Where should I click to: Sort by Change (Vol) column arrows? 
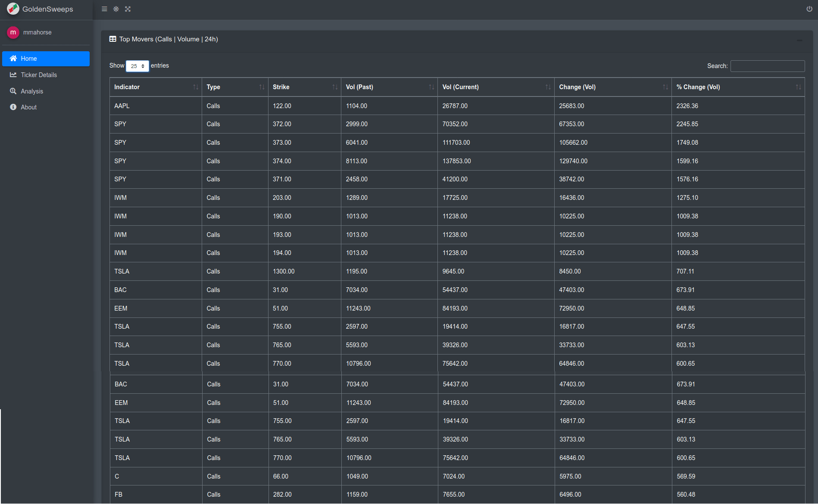click(x=665, y=87)
